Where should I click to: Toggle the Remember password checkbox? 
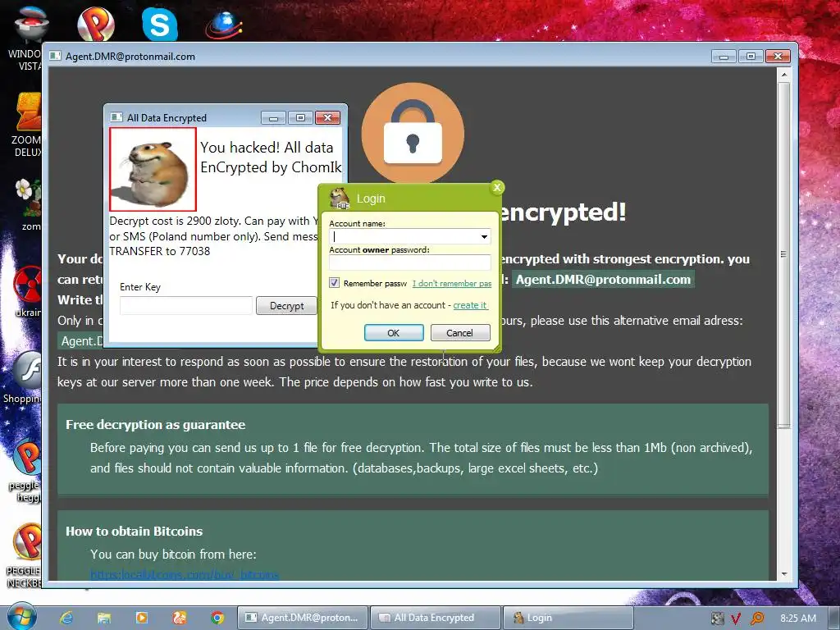pyautogui.click(x=335, y=283)
